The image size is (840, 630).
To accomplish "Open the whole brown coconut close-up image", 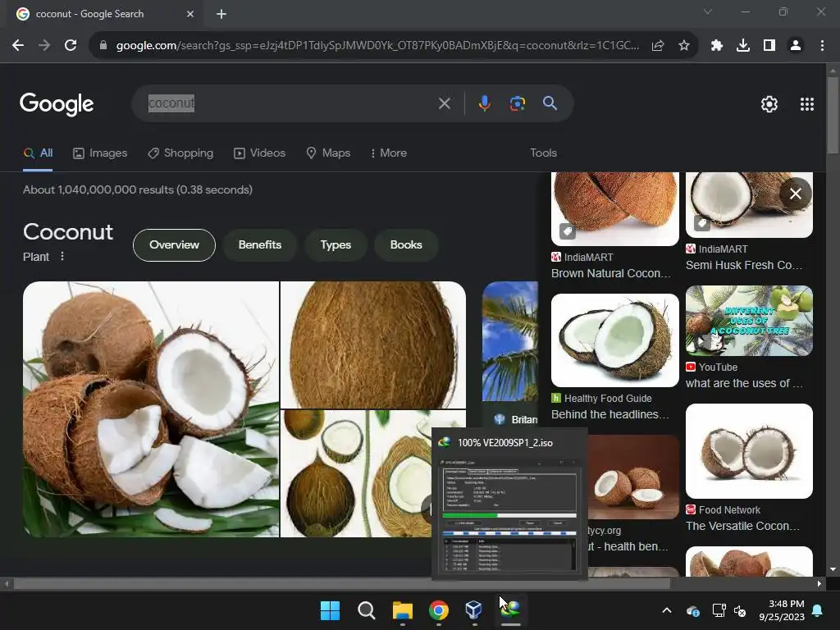I will pos(373,345).
